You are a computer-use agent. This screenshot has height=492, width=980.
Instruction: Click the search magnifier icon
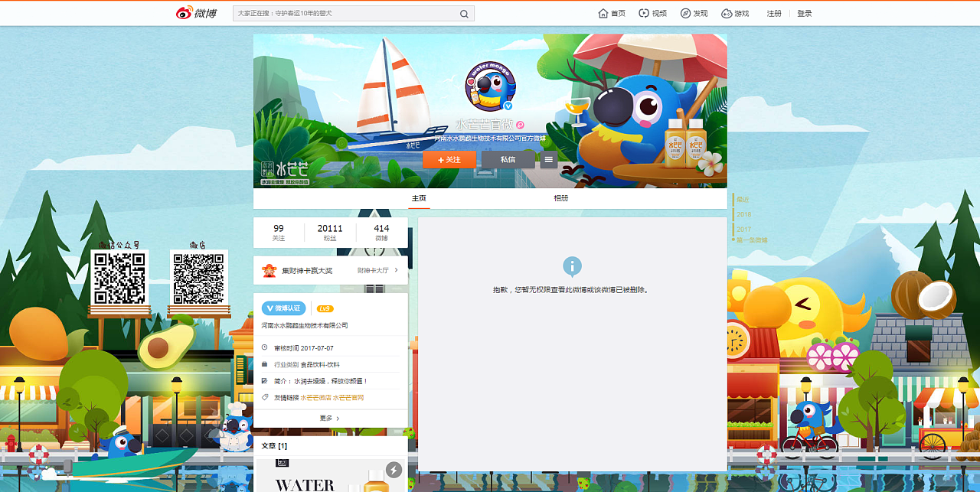click(x=464, y=14)
